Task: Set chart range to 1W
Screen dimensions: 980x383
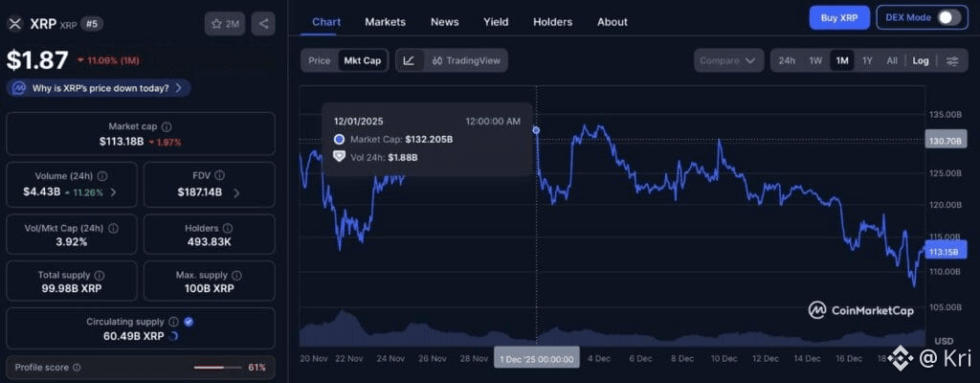Action: [815, 60]
